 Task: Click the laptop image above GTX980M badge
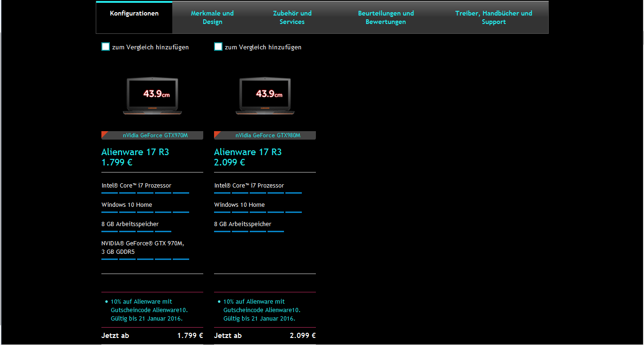[265, 95]
